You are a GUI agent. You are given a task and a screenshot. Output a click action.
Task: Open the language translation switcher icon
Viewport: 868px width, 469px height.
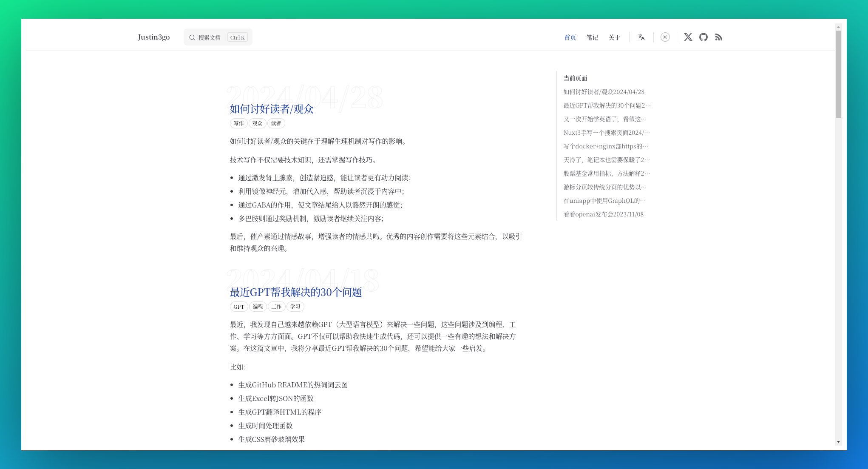641,37
